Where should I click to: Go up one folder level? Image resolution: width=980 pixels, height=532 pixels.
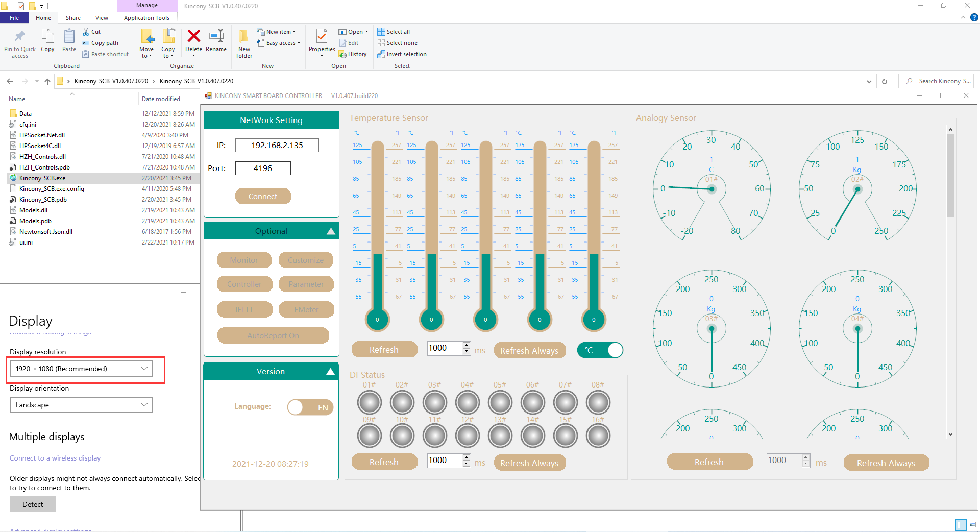tap(47, 81)
